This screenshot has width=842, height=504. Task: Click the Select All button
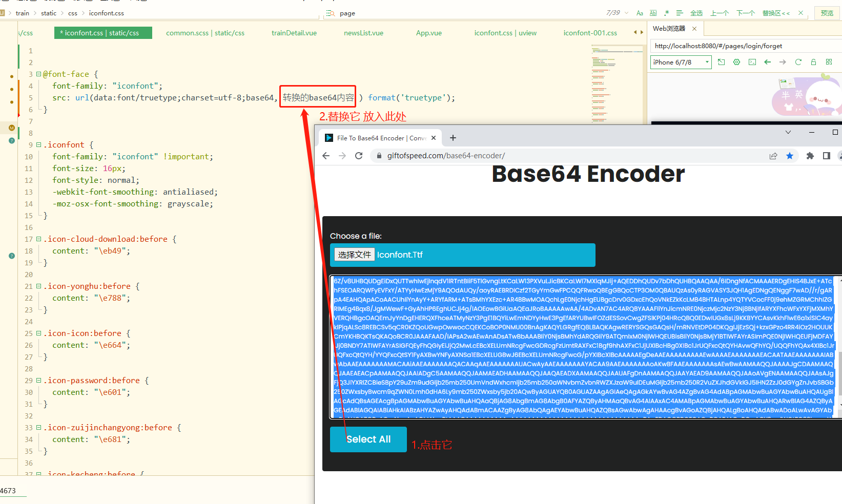point(368,439)
